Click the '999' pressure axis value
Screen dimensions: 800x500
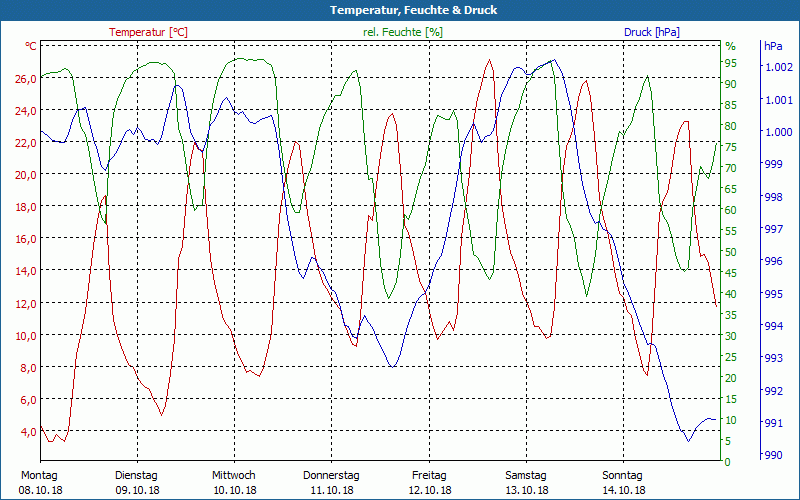774,164
